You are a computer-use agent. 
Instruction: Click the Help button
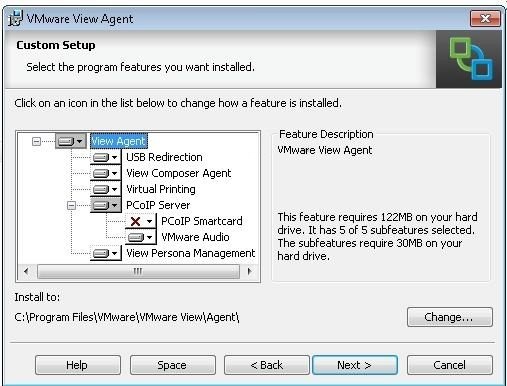(x=78, y=365)
